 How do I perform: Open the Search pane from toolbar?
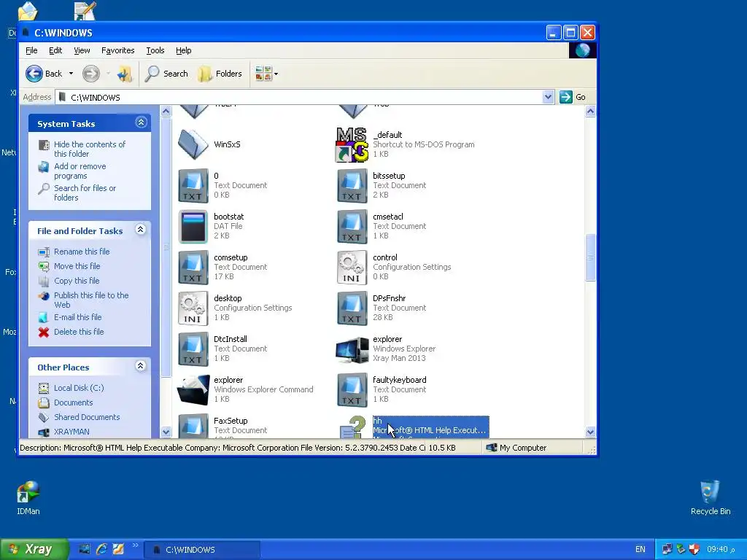167,74
